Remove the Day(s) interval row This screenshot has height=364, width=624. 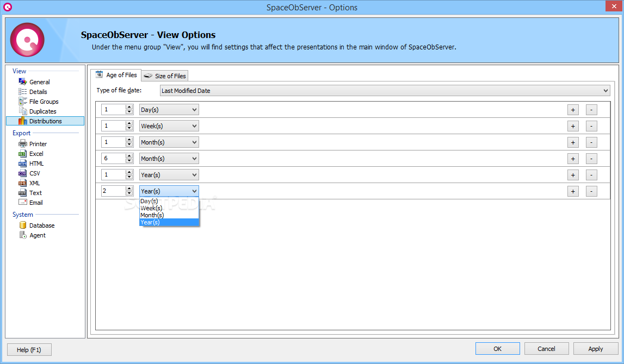coord(591,110)
